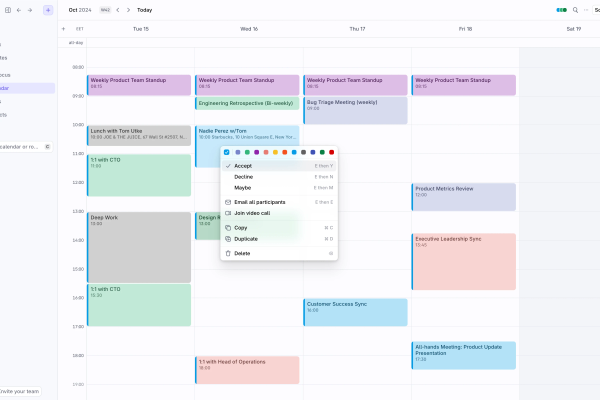Open the Oct 2024 month selector
This screenshot has width=600, height=400.
click(80, 10)
